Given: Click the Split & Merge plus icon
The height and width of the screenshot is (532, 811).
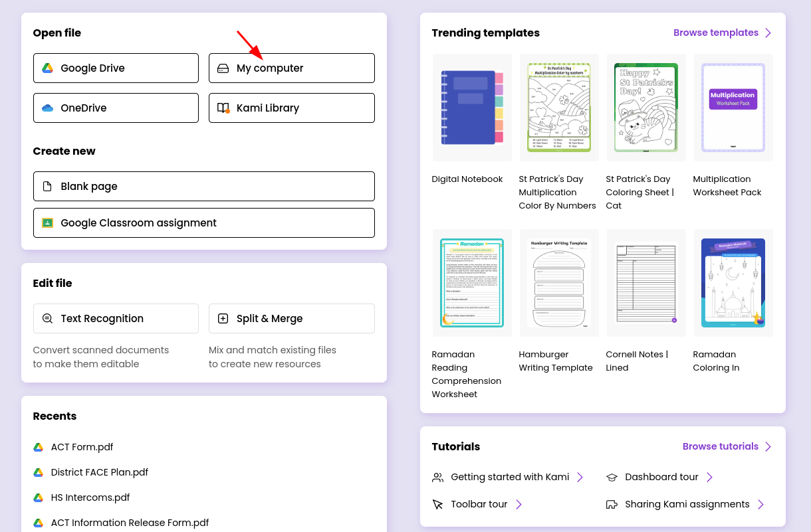Looking at the screenshot, I should point(223,319).
